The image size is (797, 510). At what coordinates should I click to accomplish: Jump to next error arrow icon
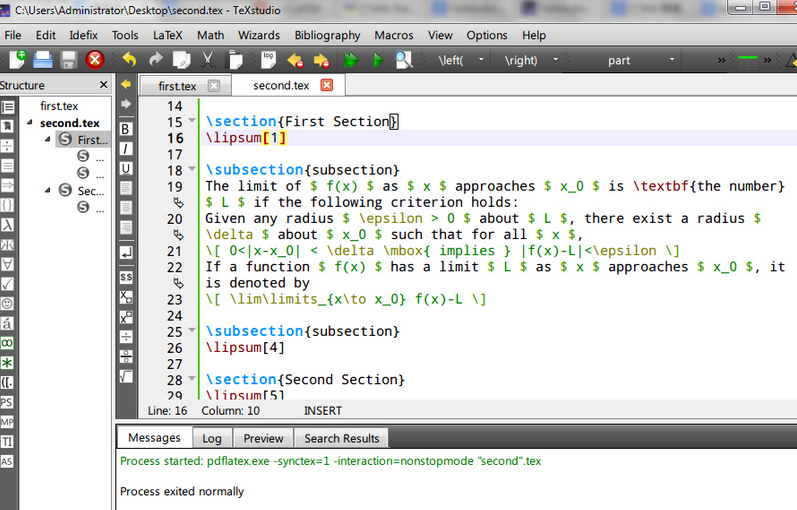pos(321,61)
